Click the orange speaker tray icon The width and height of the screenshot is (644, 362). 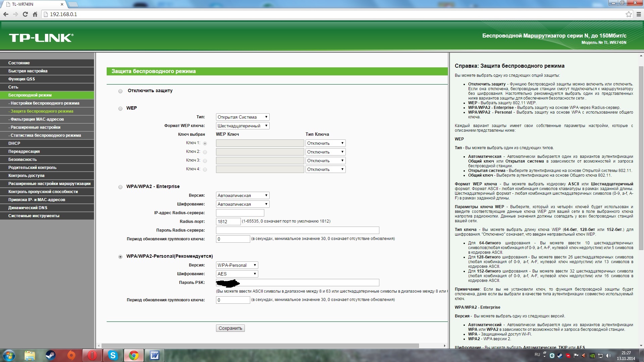click(584, 356)
